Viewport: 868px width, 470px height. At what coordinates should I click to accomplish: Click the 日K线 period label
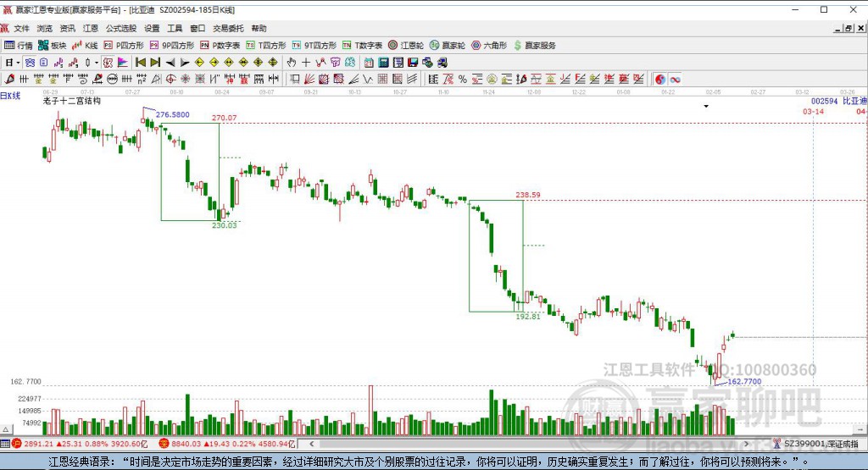pyautogui.click(x=10, y=96)
